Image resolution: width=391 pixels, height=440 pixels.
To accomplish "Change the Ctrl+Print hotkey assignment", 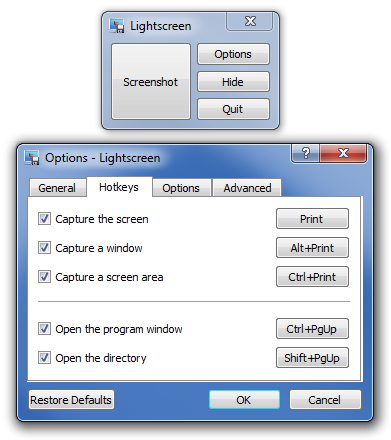I will [312, 277].
